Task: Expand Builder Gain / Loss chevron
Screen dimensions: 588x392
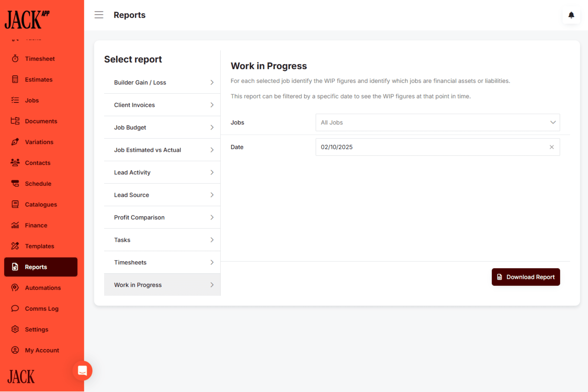Action: point(212,83)
